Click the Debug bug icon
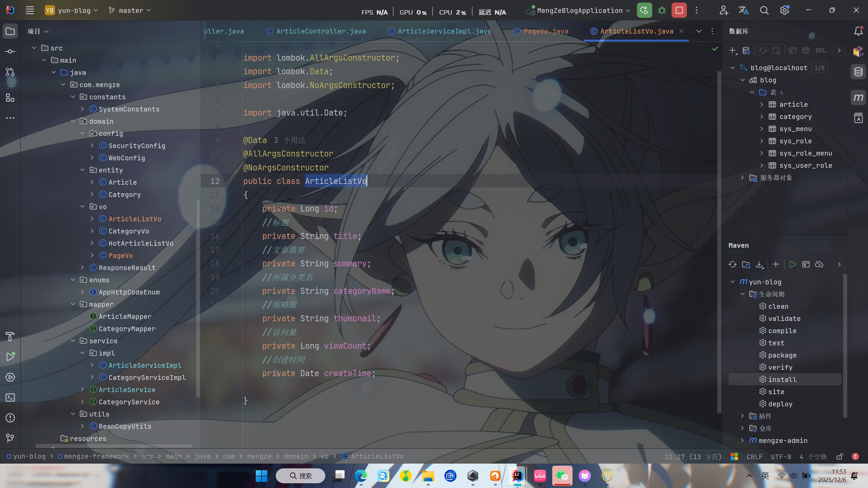 (x=661, y=11)
